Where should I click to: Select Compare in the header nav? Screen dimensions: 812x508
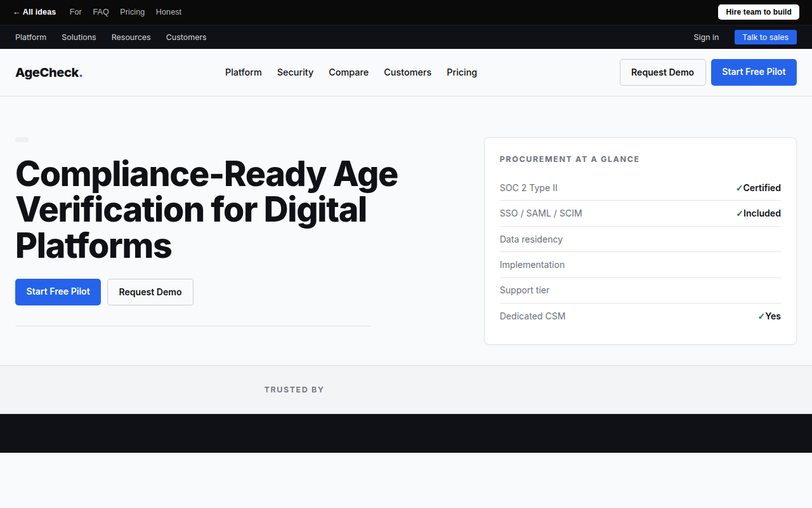348,72
